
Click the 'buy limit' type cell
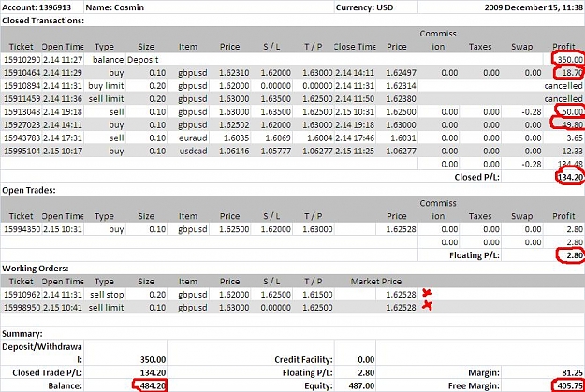(106, 86)
